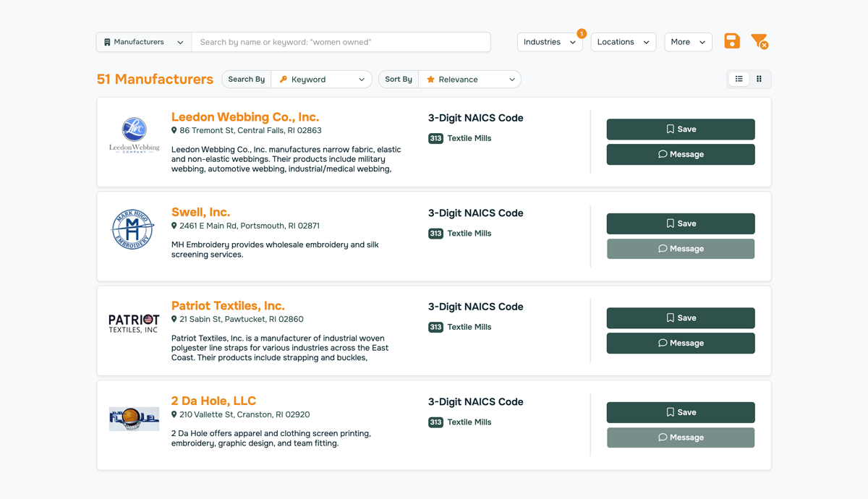This screenshot has width=868, height=499.
Task: Open the Industries filter dropdown
Action: click(550, 42)
